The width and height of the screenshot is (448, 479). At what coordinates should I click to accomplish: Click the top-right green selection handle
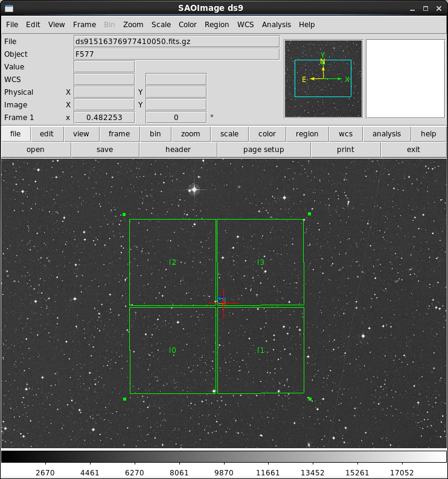pyautogui.click(x=310, y=214)
